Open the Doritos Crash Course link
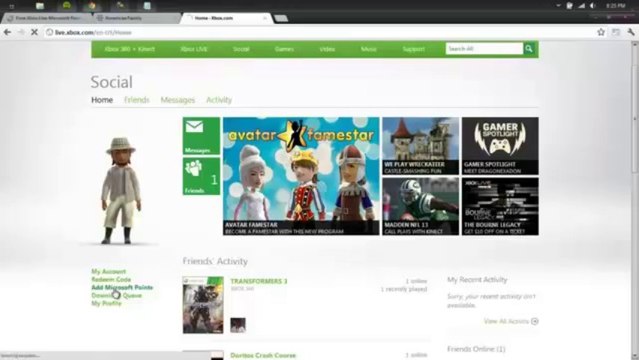Image resolution: width=639 pixels, height=360 pixels. click(263, 356)
